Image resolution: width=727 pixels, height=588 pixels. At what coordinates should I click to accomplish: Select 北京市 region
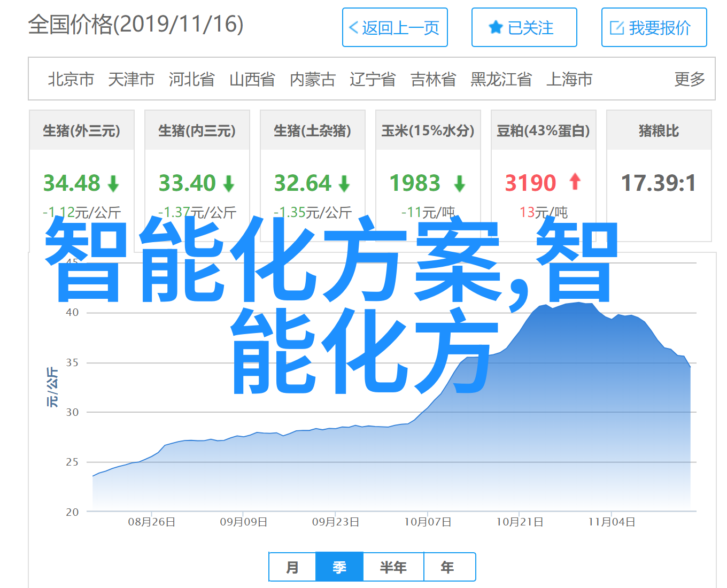71,79
